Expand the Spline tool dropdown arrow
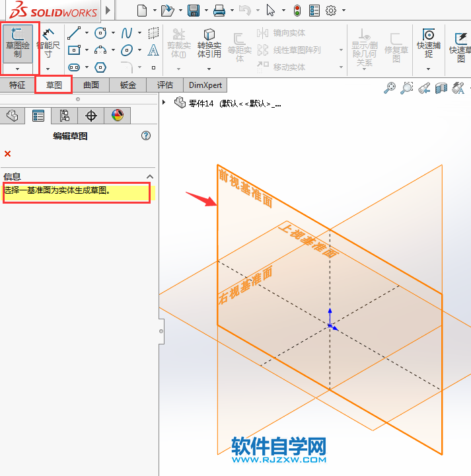471x476 pixels. click(139, 33)
